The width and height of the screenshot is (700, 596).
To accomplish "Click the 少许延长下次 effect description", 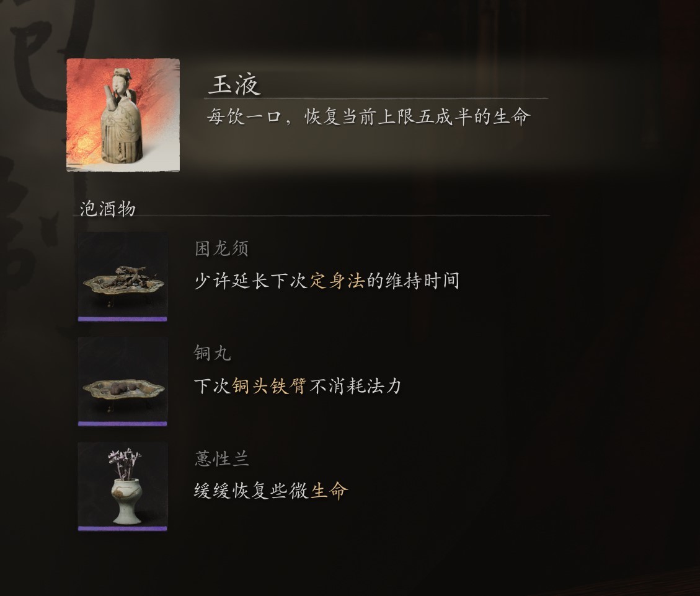I will pyautogui.click(x=326, y=281).
